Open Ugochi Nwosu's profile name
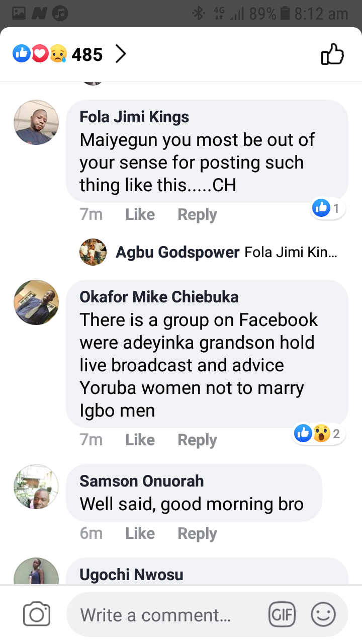Screen dimensions: 362x644 pyautogui.click(x=131, y=575)
